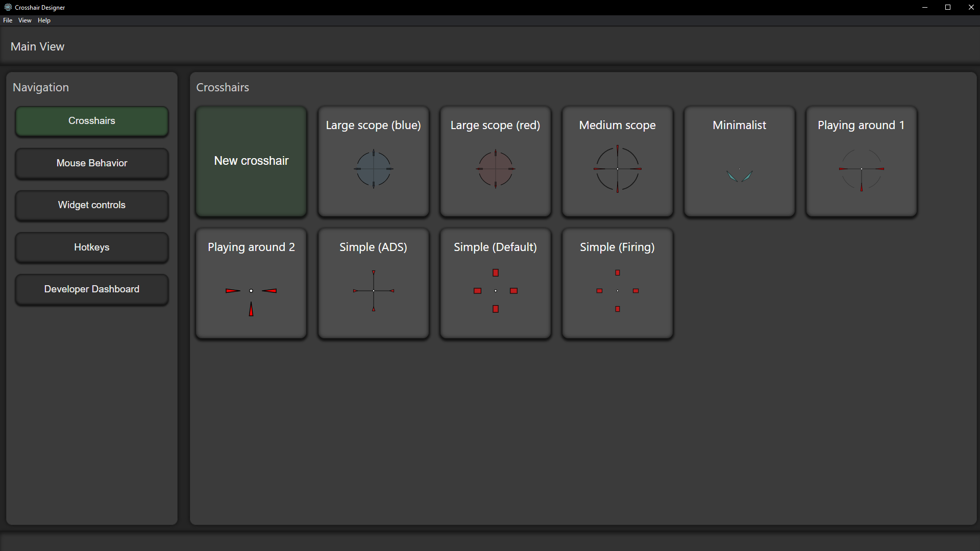The image size is (980, 551).
Task: Select the Large scope (red) crosshair tile
Action: point(495,161)
